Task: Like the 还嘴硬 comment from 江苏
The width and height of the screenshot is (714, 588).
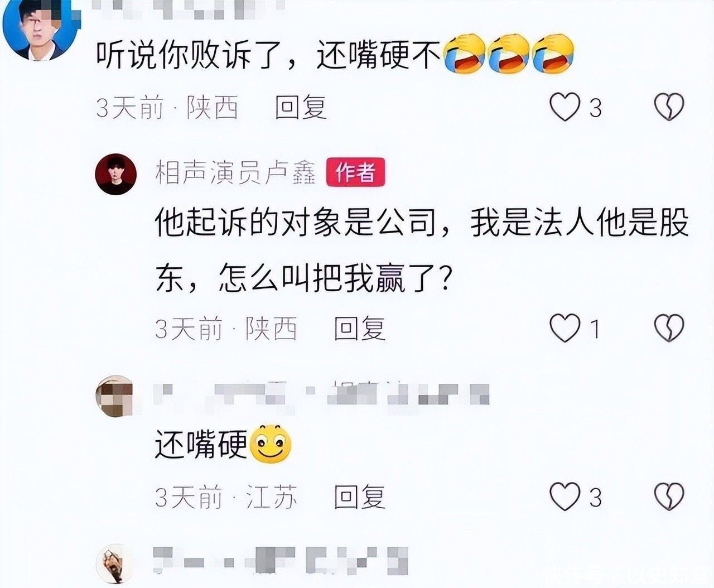Action: pos(565,496)
